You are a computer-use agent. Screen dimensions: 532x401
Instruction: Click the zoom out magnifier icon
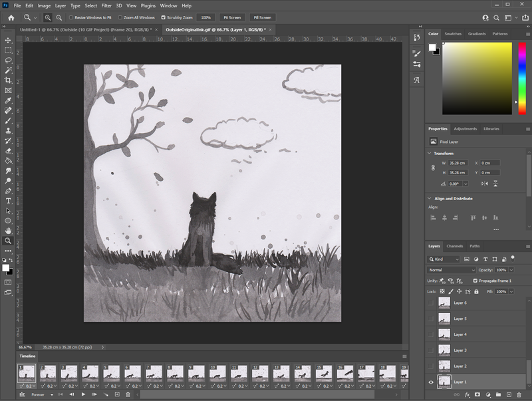59,17
